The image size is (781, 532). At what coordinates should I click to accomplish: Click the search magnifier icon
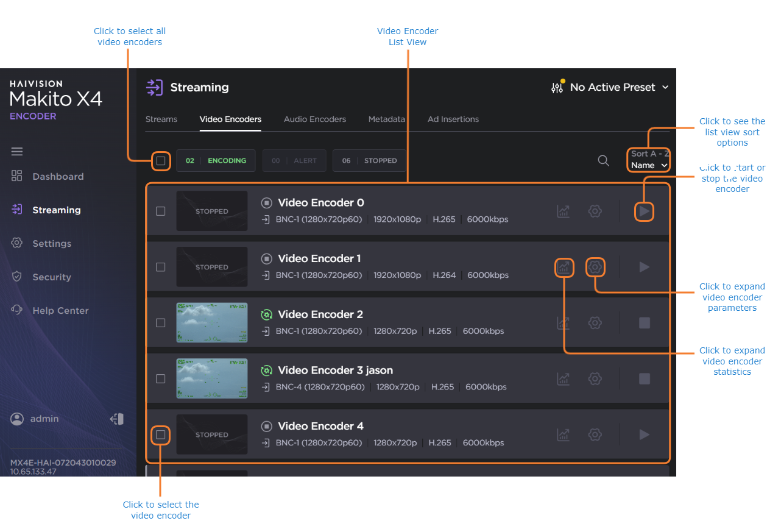[x=603, y=161]
